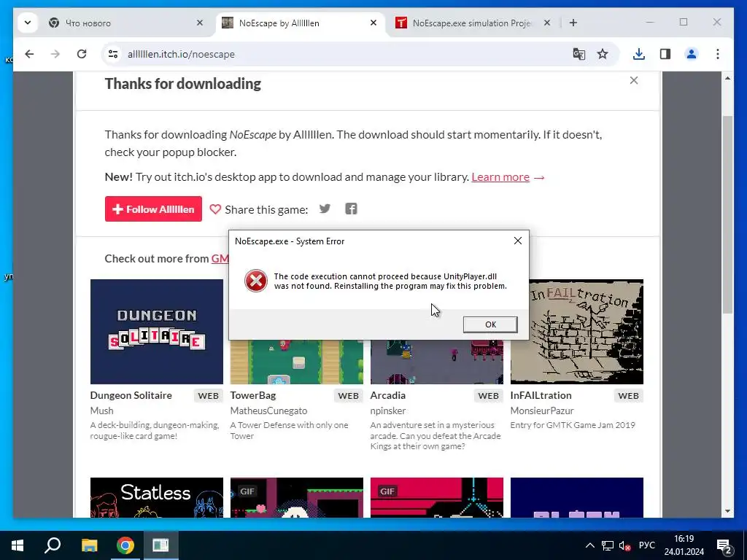Open File Explorer from the taskbar
The height and width of the screenshot is (560, 747).
(89, 545)
